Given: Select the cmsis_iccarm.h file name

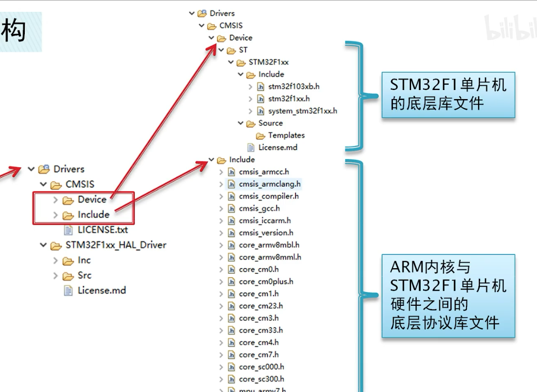Looking at the screenshot, I should tap(265, 221).
